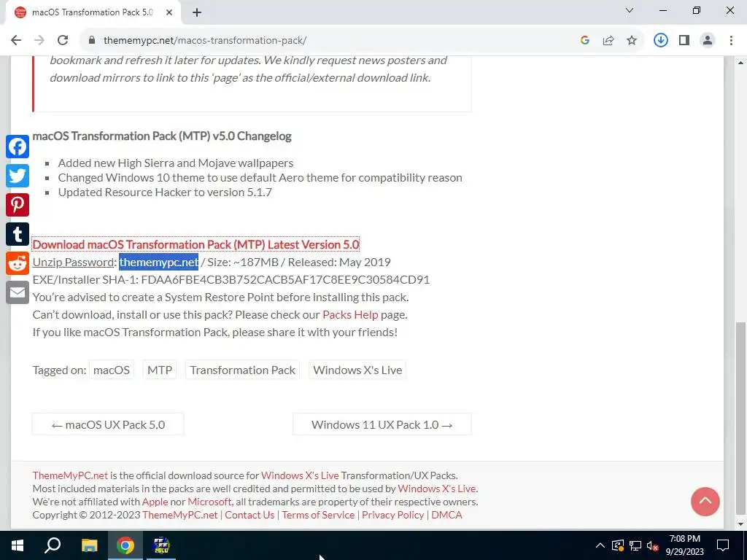747x560 pixels.
Task: Reload the current page
Action: 63,40
